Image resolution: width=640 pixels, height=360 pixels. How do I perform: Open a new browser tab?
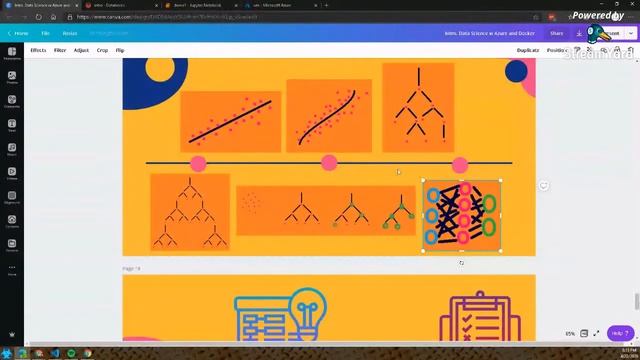tap(326, 5)
